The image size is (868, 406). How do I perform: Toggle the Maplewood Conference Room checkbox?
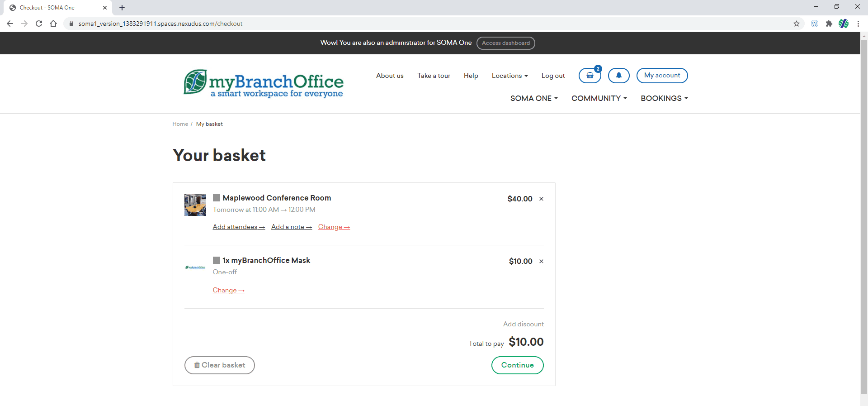pyautogui.click(x=217, y=198)
